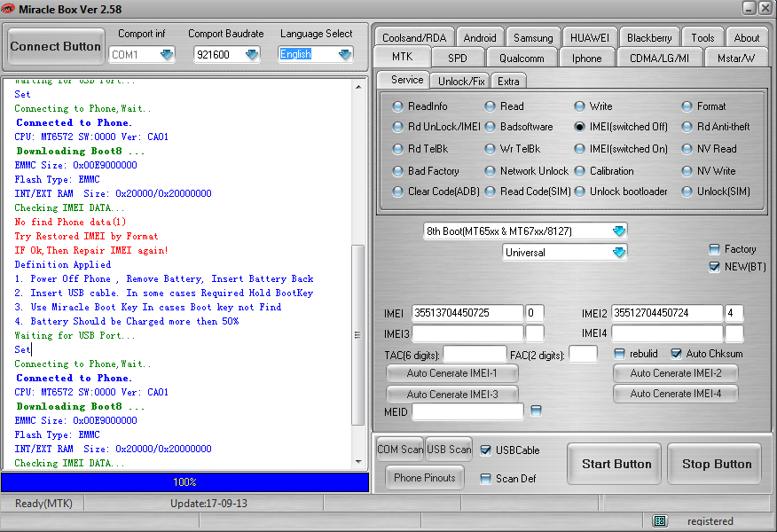Uncheck the Auto Chksum checkbox
777x532 pixels.
[x=677, y=354]
